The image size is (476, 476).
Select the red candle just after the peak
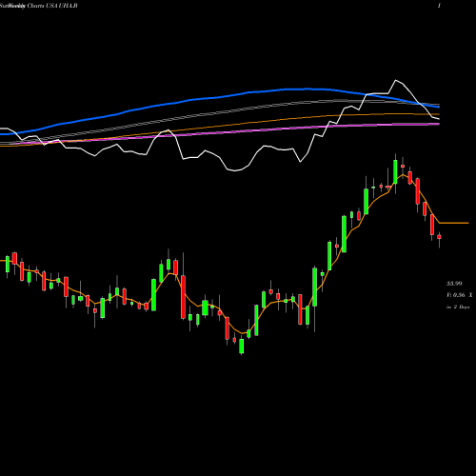(x=403, y=166)
